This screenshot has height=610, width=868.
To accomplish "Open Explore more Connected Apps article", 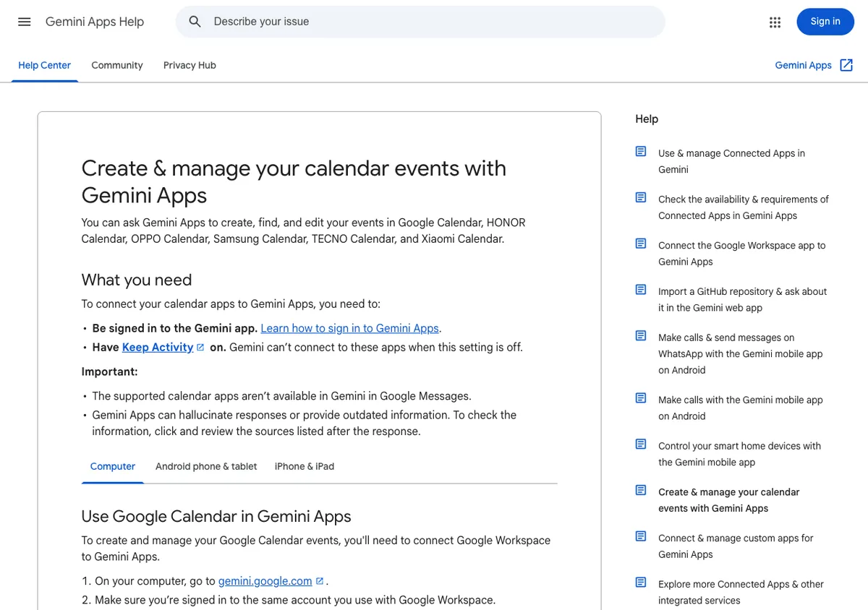I will (x=741, y=592).
